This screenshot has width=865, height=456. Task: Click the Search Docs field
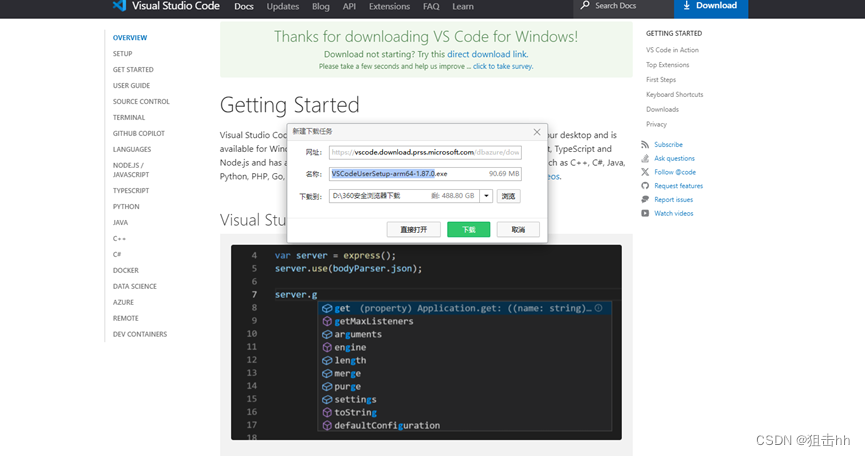pos(623,7)
